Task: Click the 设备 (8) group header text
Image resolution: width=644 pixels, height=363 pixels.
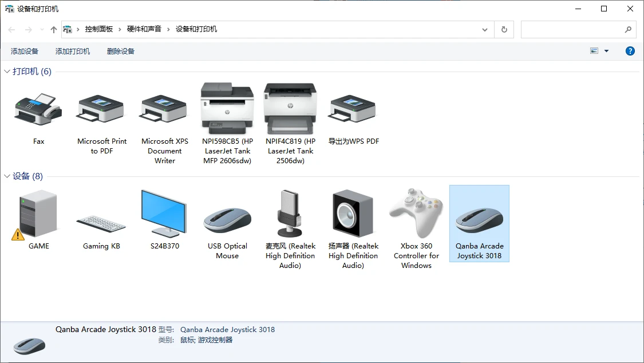Action: pyautogui.click(x=27, y=176)
